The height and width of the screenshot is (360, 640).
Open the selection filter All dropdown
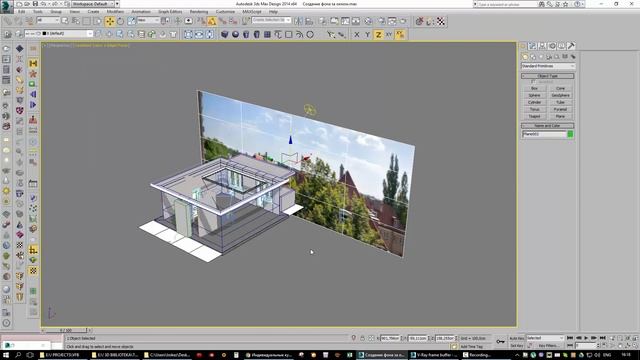coord(48,20)
